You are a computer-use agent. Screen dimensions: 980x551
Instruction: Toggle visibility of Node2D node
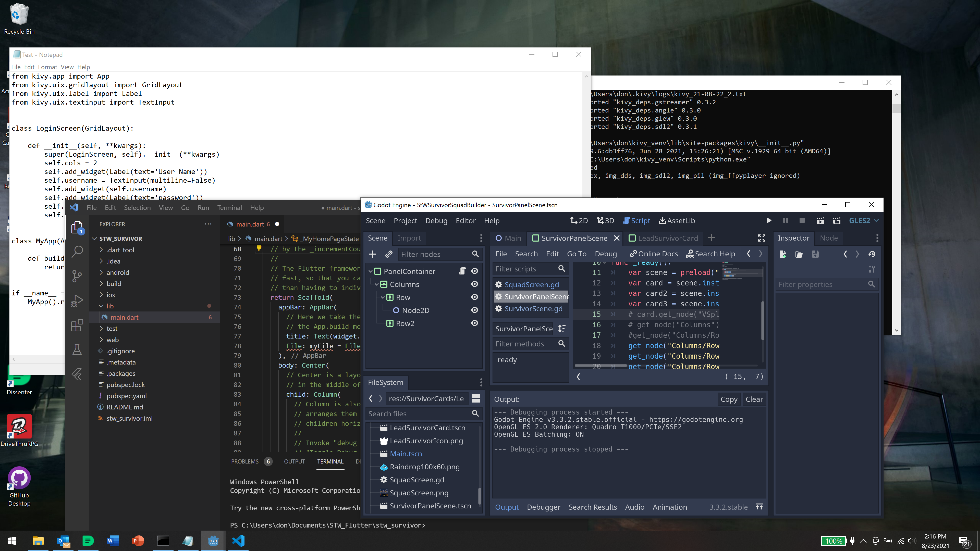pos(475,310)
